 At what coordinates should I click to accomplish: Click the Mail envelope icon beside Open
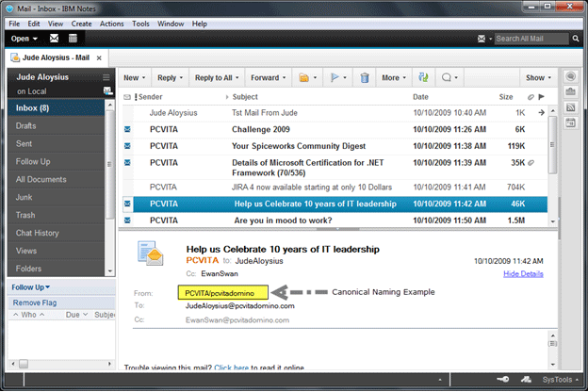click(54, 39)
